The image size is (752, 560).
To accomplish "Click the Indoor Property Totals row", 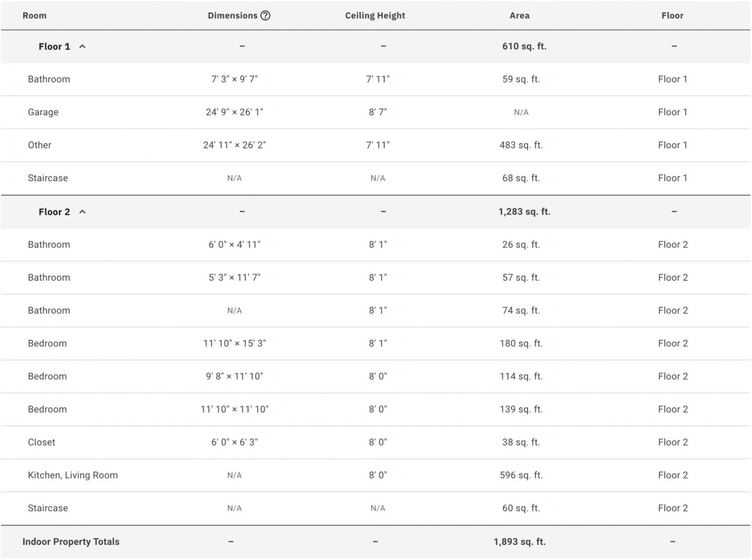I will [375, 542].
